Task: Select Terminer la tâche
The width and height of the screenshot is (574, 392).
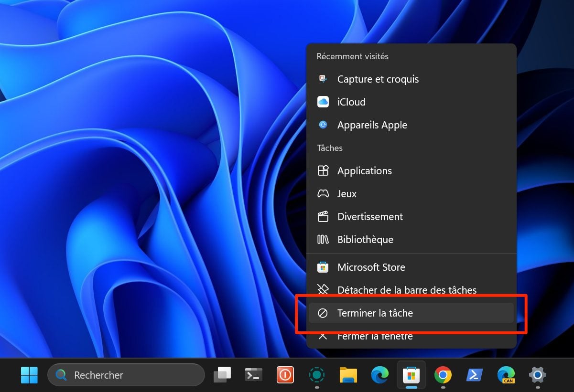Action: click(411, 313)
